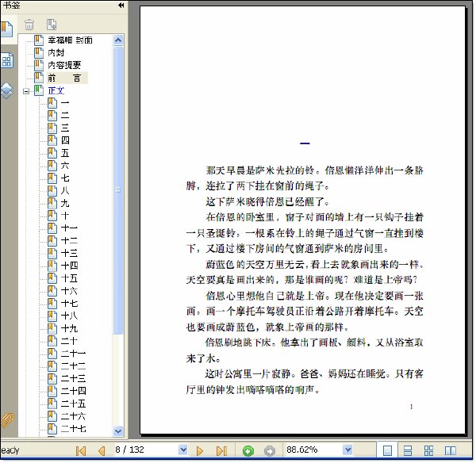Switch to single page layout

tap(387, 450)
